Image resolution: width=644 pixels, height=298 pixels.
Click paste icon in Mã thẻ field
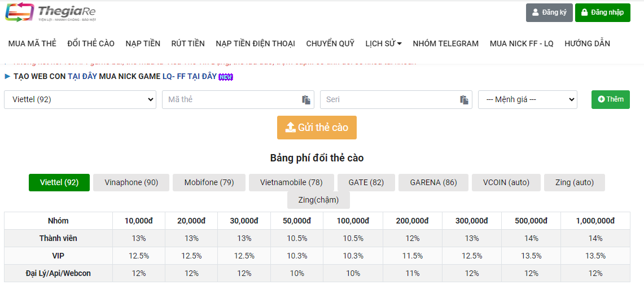pyautogui.click(x=306, y=100)
